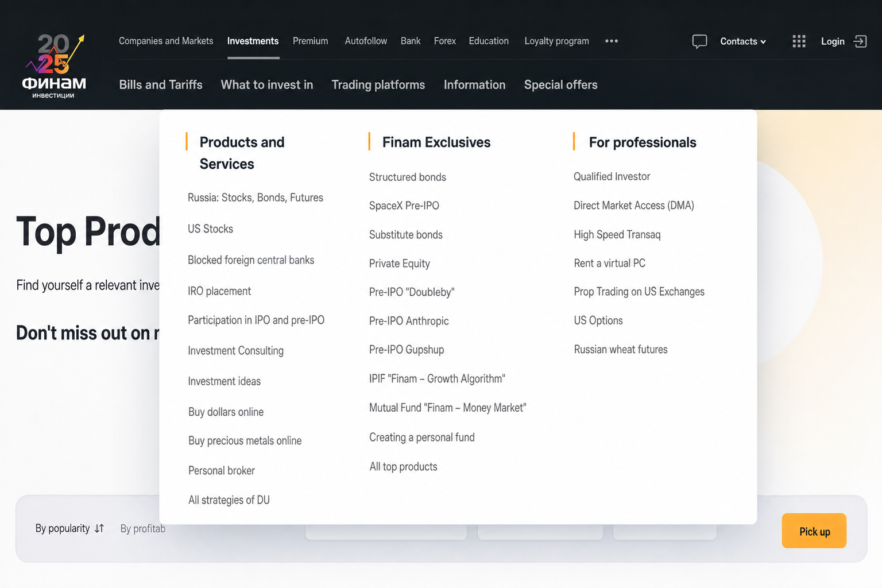Open the Education section
Screen dimensions: 882x588
(x=489, y=41)
